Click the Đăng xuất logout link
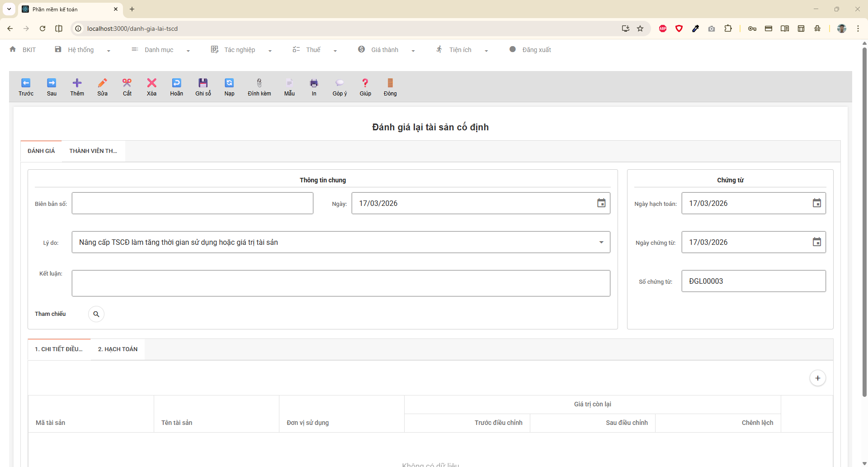 [536, 50]
